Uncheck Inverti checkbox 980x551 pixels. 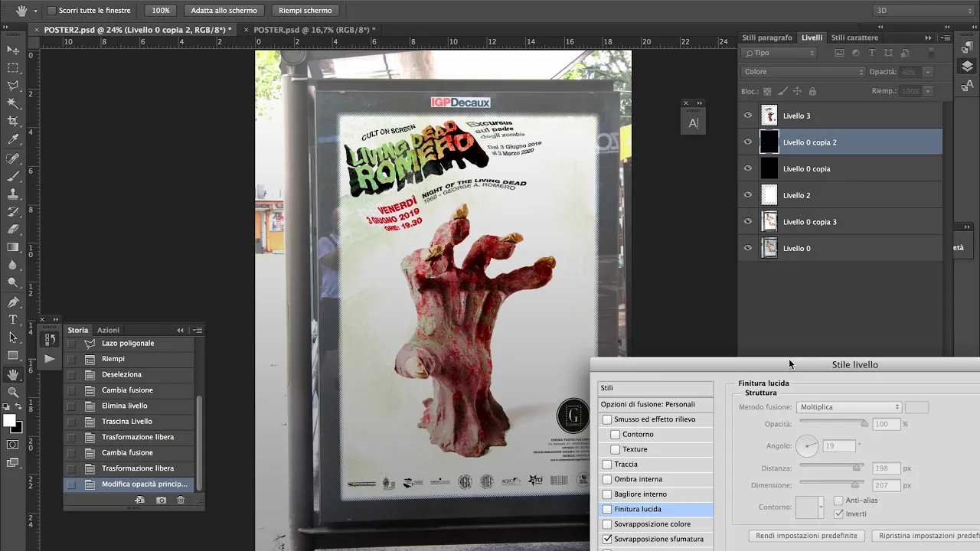coord(838,514)
